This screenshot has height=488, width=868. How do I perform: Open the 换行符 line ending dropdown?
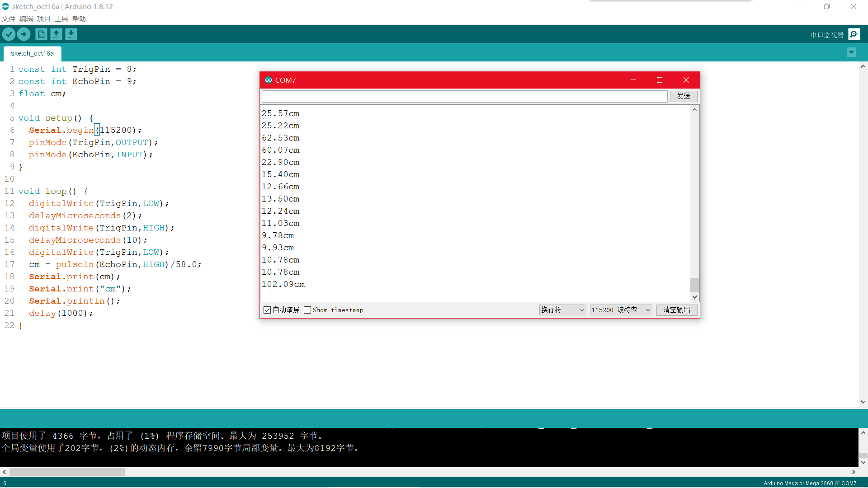[562, 310]
